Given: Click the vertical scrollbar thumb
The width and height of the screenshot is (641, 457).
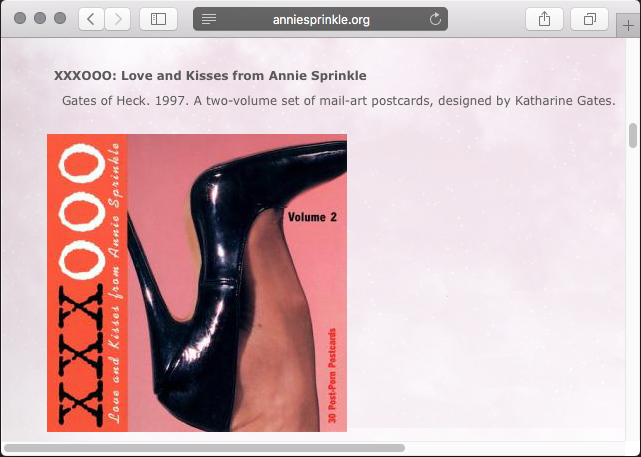Looking at the screenshot, I should click(x=633, y=135).
